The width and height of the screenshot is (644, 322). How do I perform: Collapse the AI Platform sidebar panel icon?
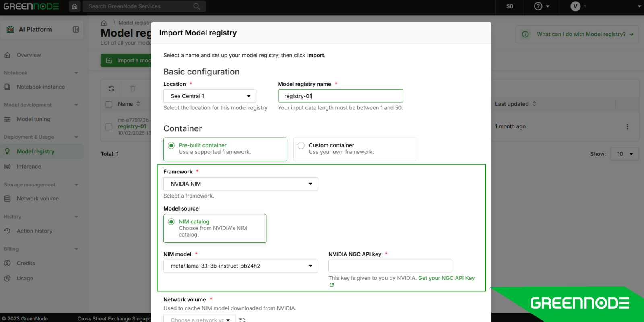click(x=76, y=29)
